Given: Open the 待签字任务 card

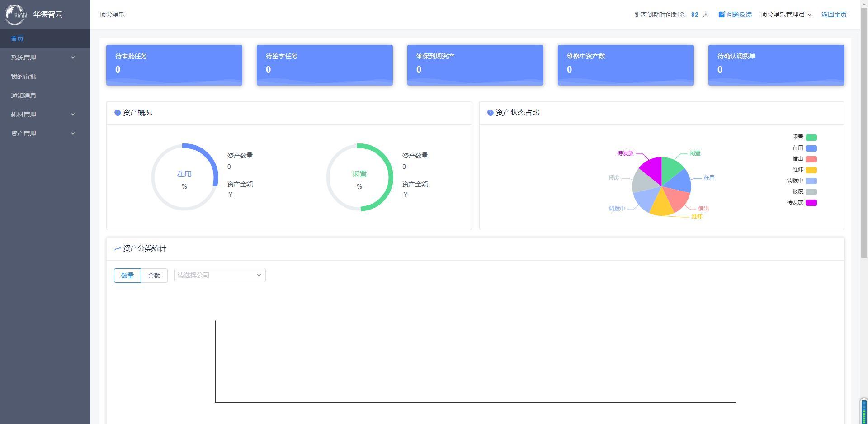Looking at the screenshot, I should click(x=325, y=65).
